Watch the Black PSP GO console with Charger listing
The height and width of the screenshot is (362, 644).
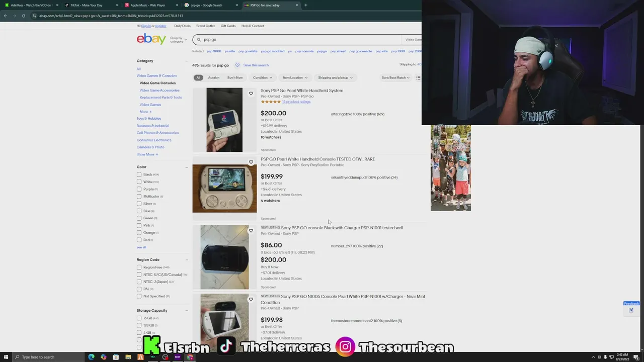251,231
